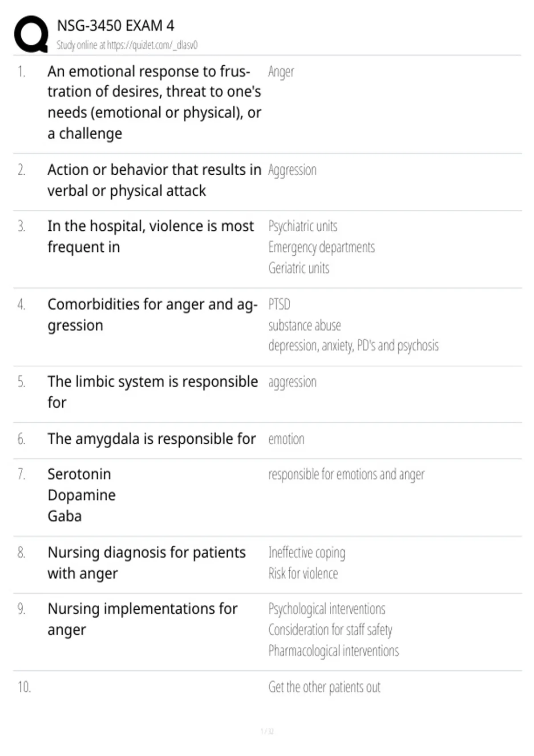Click the substance abuse answer line
This screenshot has width=534, height=756.
(304, 326)
